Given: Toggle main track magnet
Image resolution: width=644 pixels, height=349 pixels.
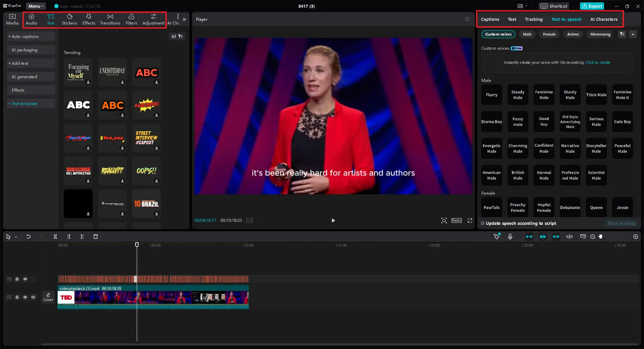Looking at the screenshot, I should tap(529, 237).
